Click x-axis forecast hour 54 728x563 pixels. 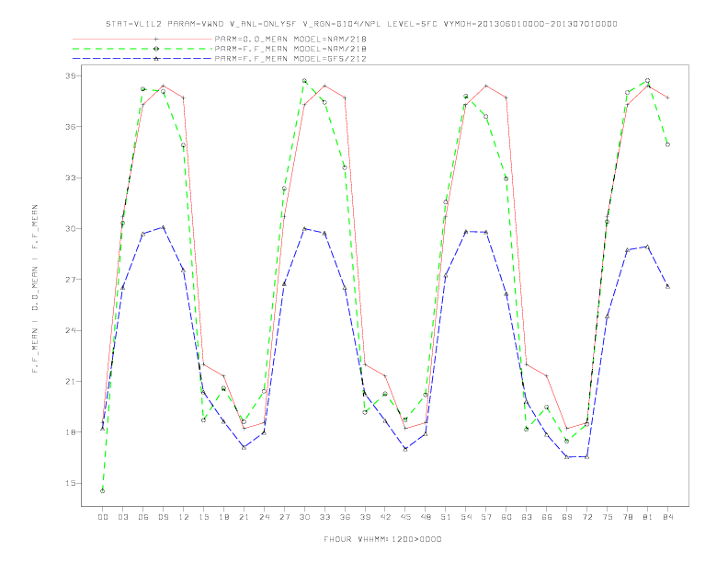click(466, 517)
